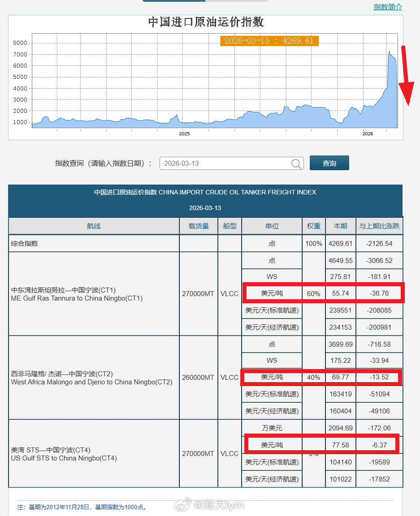This screenshot has width=420, height=516.
Task: Click CT1 point value 4649.55
Action: pos(340,261)
